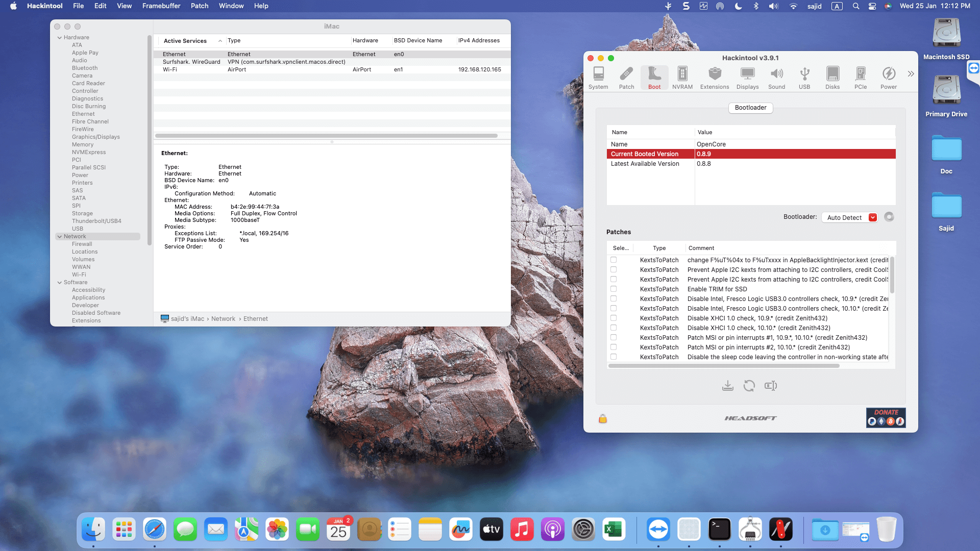Click the Boot toolbar icon
The height and width of the screenshot is (551, 980).
[654, 78]
